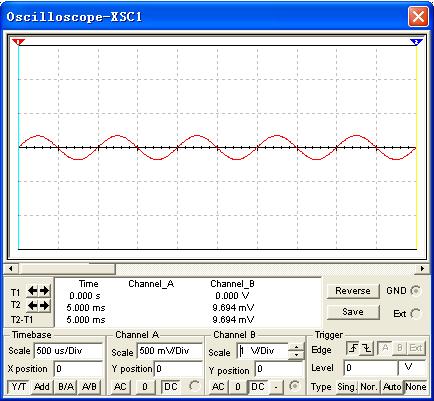Select rising edge trigger button

point(353,349)
